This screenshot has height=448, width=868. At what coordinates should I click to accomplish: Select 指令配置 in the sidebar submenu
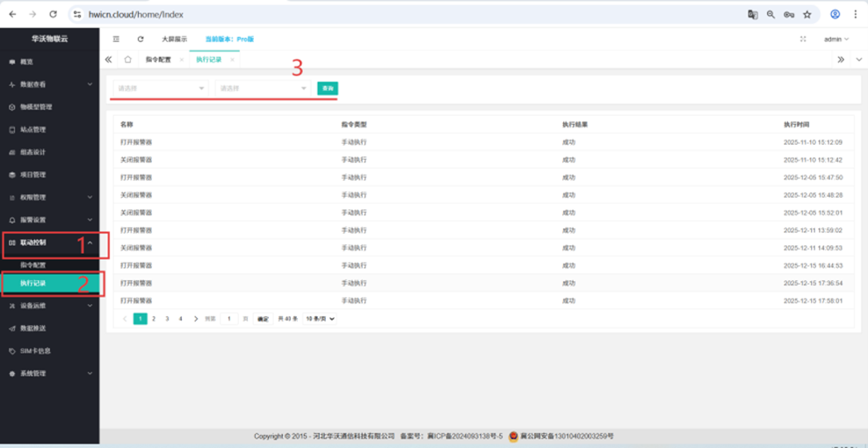click(x=33, y=264)
